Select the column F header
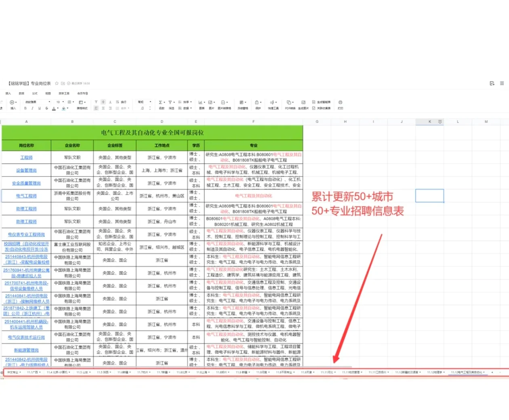This screenshot has width=509, height=420. point(253,121)
